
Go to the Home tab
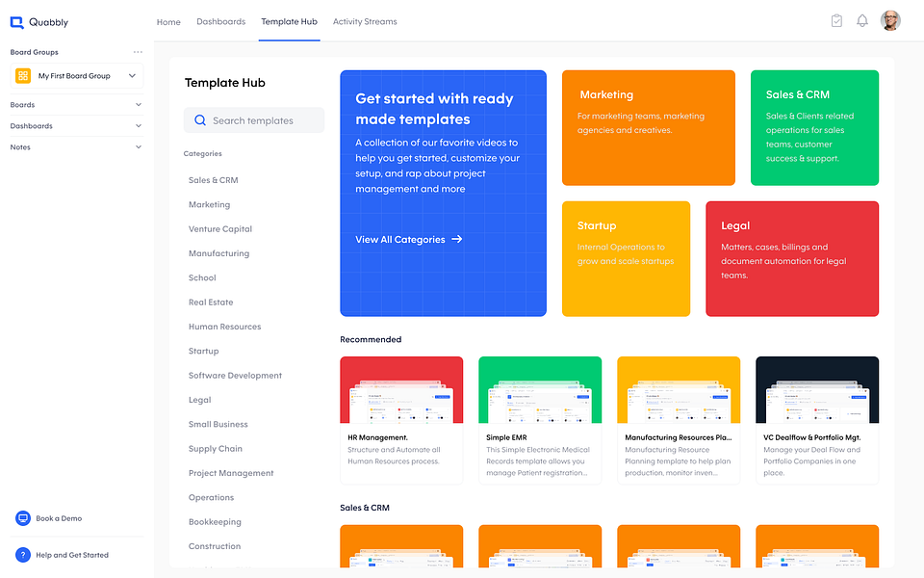(x=168, y=22)
